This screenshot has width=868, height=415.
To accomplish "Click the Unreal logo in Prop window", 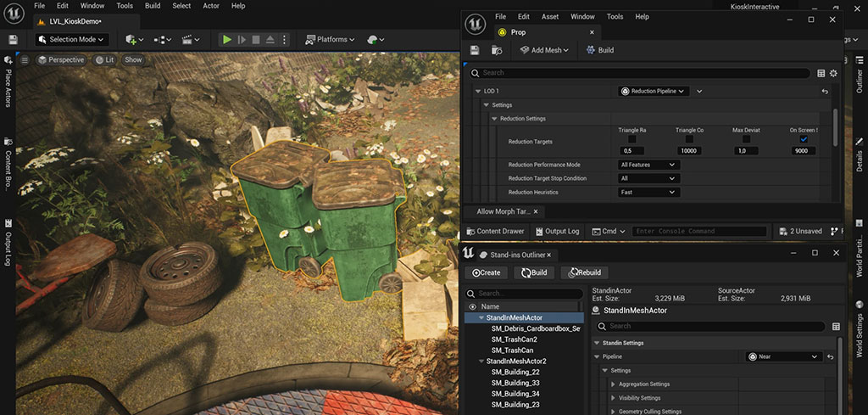I will [475, 24].
